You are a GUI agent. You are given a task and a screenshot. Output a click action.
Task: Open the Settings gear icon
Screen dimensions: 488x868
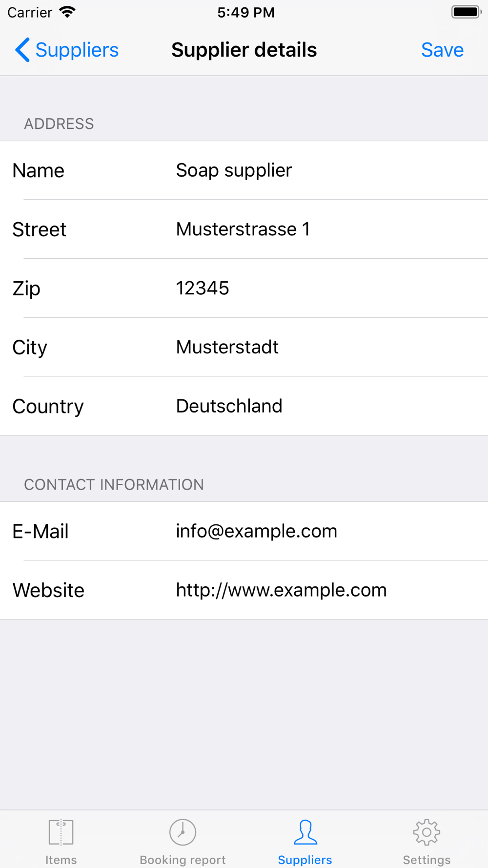(x=427, y=832)
